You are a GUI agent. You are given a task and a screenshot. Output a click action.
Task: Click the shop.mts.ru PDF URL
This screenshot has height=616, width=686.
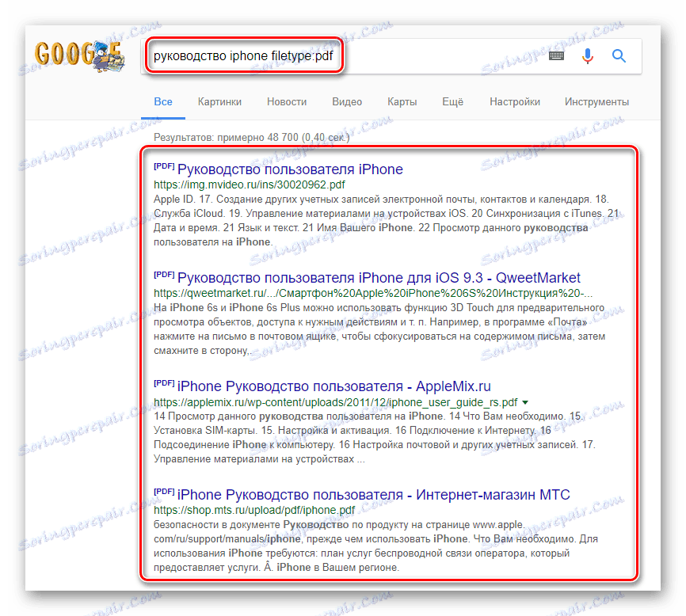pos(254,510)
